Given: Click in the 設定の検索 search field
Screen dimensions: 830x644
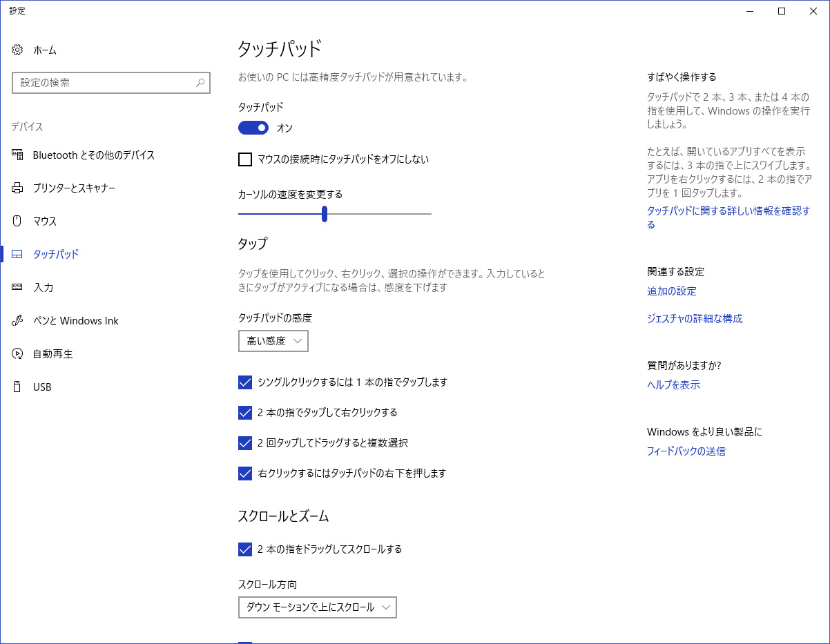Looking at the screenshot, I should coord(111,83).
